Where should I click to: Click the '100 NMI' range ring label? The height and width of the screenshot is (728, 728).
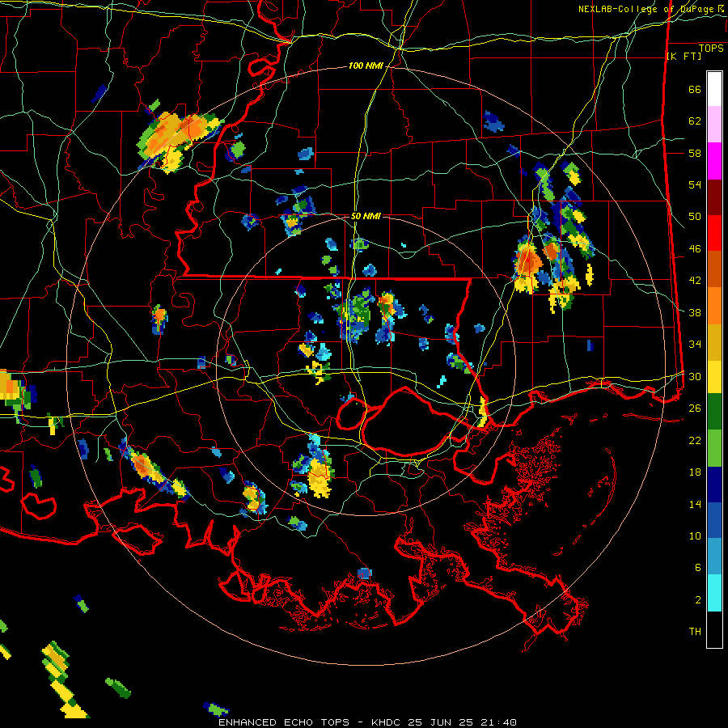click(366, 66)
